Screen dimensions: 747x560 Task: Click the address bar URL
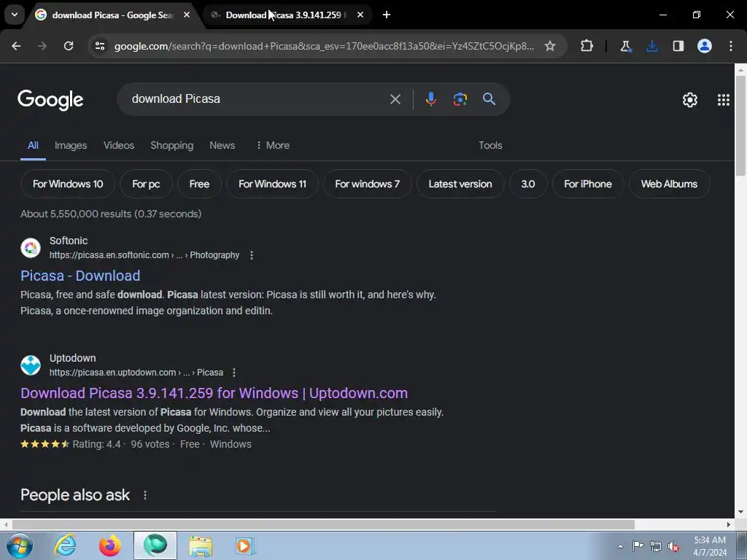tap(324, 46)
